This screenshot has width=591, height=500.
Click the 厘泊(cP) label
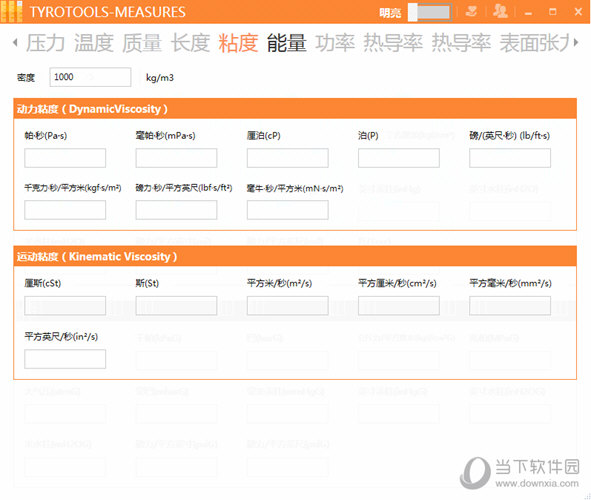coord(264,136)
